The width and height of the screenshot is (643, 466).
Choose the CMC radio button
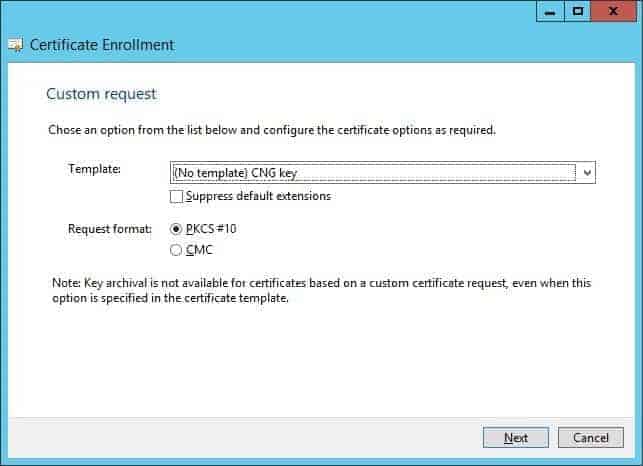coord(177,250)
